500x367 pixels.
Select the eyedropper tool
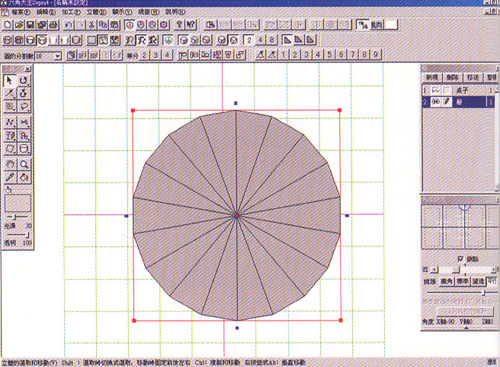(x=10, y=177)
